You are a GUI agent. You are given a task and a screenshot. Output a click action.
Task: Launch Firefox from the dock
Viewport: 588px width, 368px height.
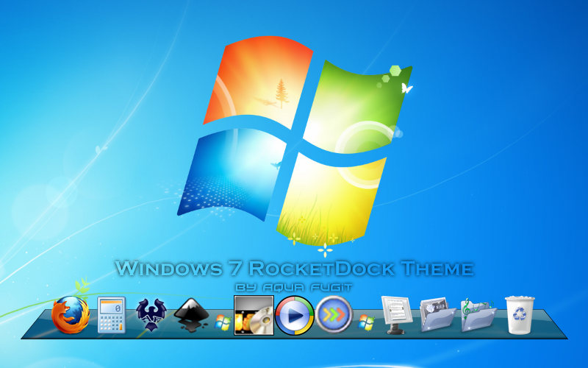pos(71,315)
